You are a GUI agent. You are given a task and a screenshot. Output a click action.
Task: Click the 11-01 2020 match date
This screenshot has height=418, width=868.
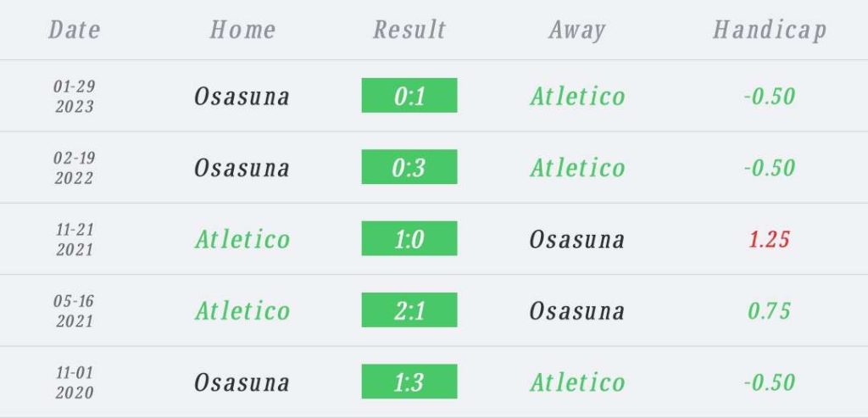pyautogui.click(x=75, y=382)
